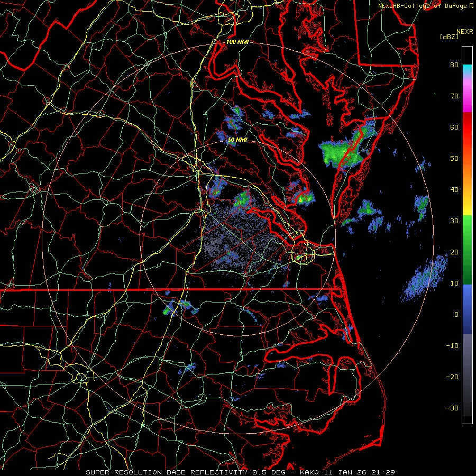The height and width of the screenshot is (476, 476).
Task: Click the -10 dBZ value on the scale
Action: tap(452, 346)
